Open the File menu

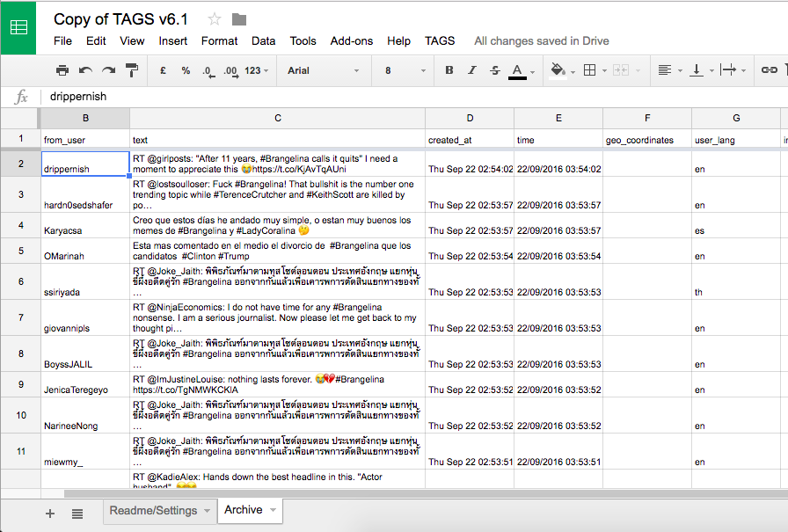[62, 41]
